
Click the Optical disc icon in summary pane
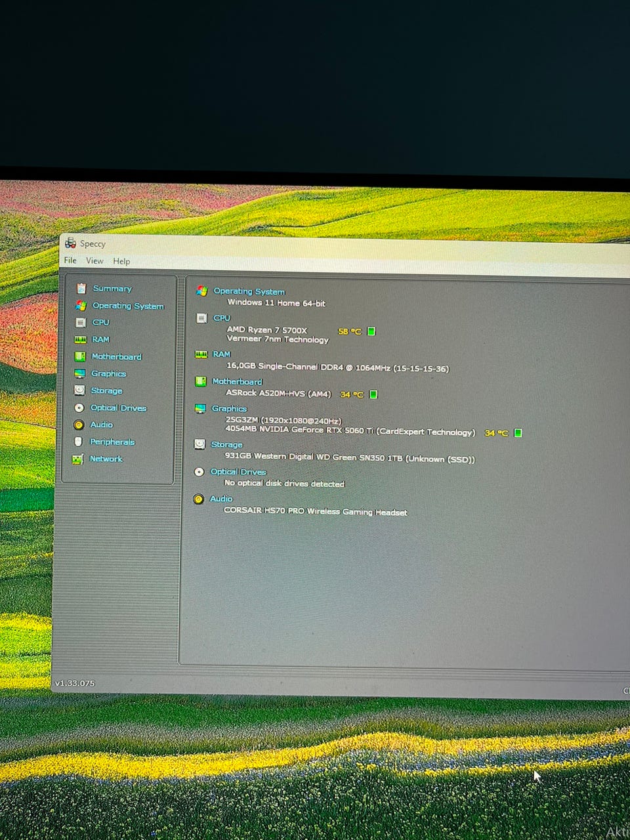pyautogui.click(x=199, y=472)
